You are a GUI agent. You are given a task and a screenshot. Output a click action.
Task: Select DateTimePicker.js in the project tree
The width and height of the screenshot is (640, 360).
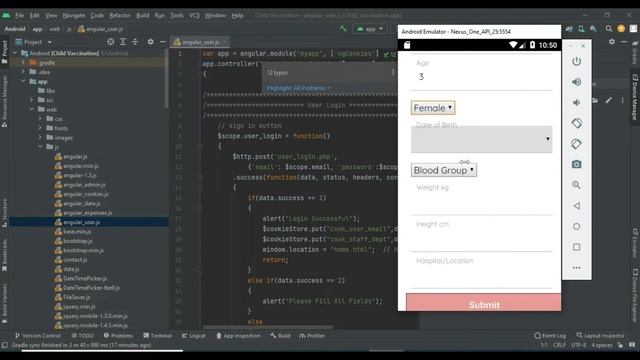coord(85,278)
